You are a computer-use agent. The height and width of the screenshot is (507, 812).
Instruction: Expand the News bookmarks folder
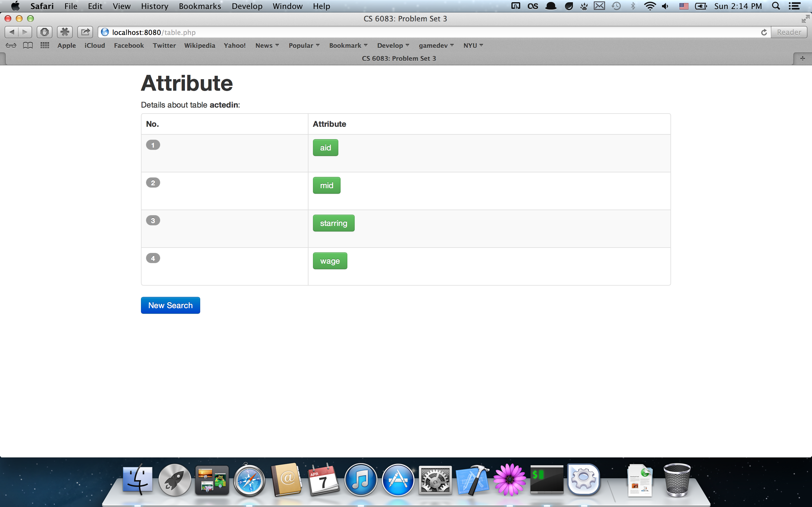point(267,45)
